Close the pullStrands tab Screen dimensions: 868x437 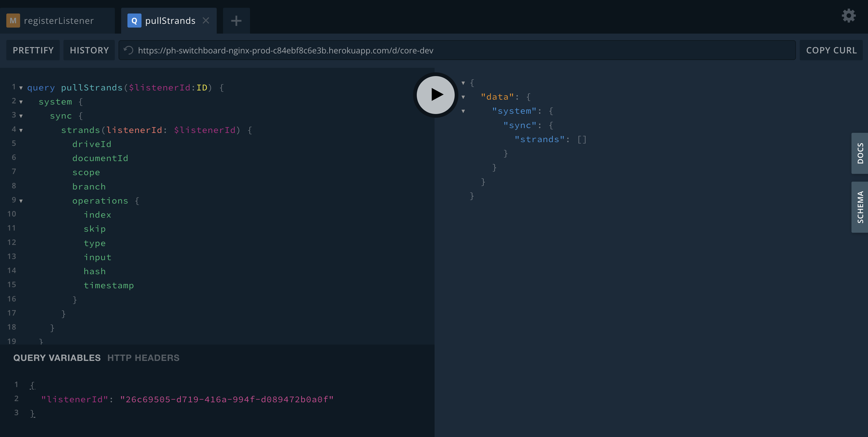206,21
